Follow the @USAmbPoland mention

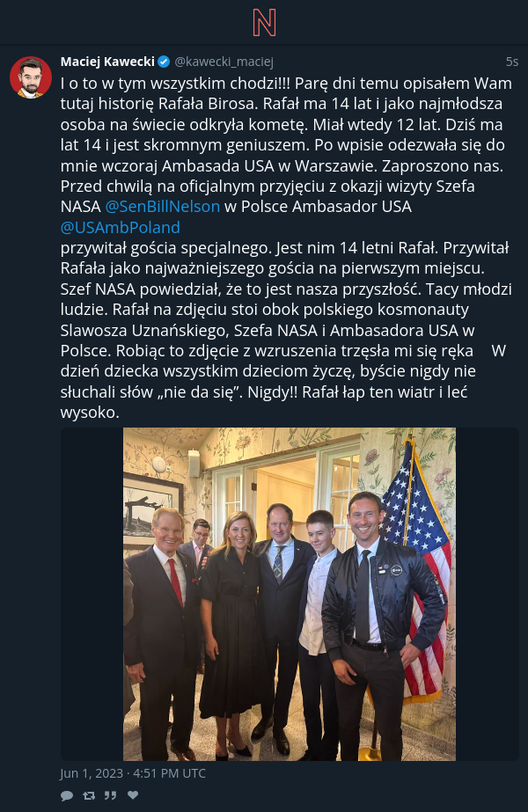pos(121,227)
